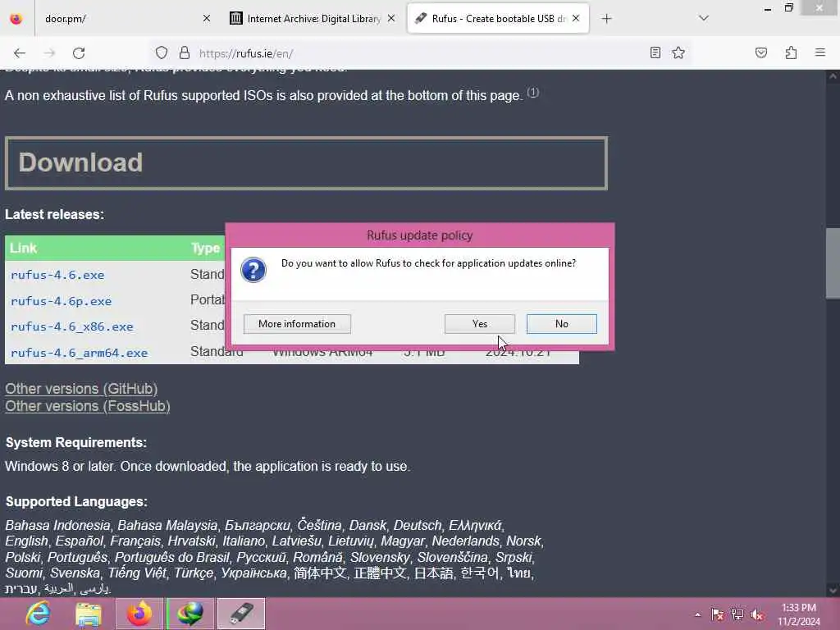This screenshot has width=840, height=630.
Task: Click Internet Download Manager taskbar icon
Action: [190, 614]
